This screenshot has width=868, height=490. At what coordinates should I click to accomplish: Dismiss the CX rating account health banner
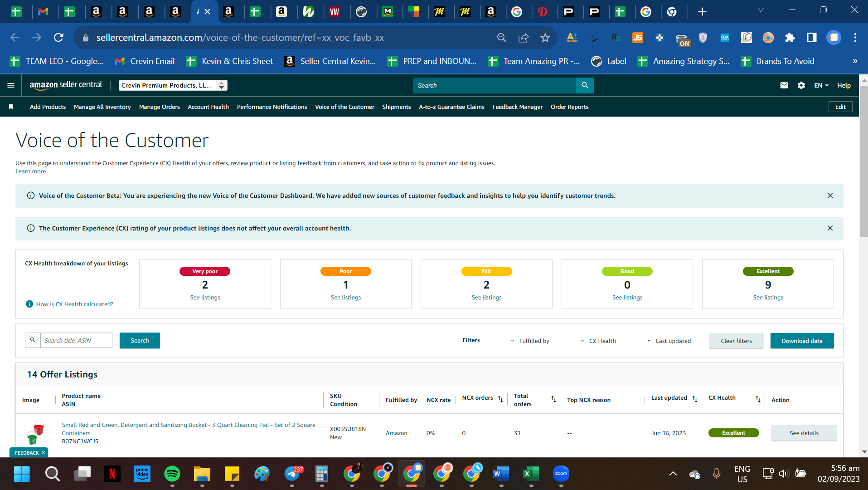pyautogui.click(x=830, y=228)
